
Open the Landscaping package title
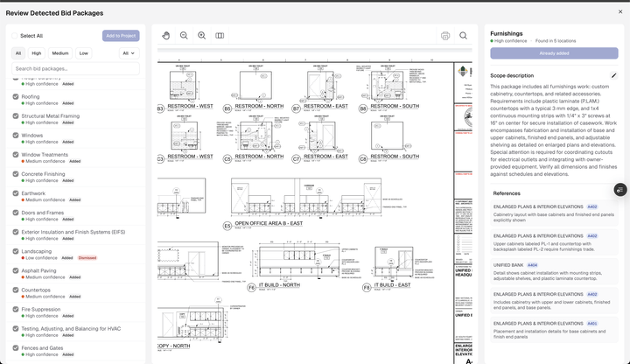pos(37,251)
